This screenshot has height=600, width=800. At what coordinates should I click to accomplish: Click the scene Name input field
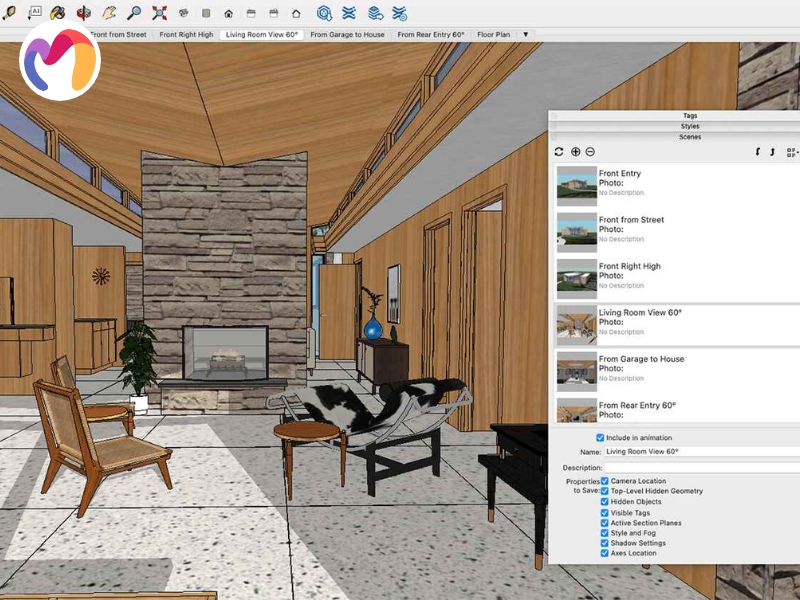[x=702, y=452]
